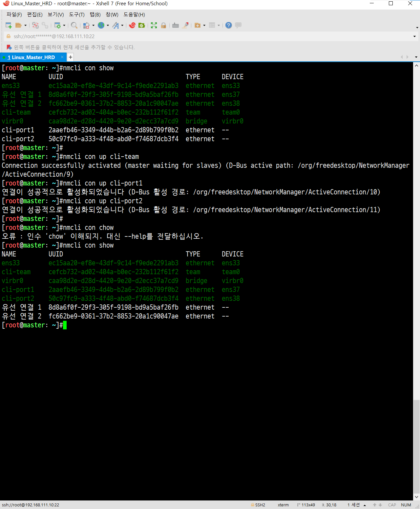Click the keyboard key-mapping icon
Image resolution: width=420 pixels, height=509 pixels.
[x=176, y=25]
